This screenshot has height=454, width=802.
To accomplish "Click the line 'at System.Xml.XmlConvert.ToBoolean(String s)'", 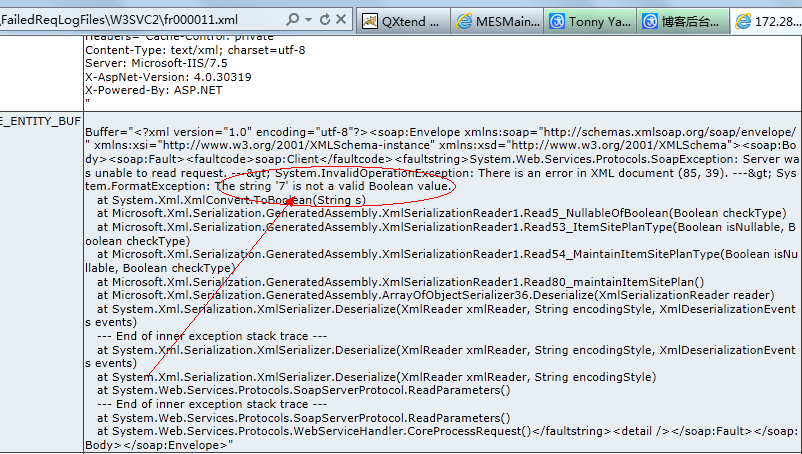I will click(232, 200).
